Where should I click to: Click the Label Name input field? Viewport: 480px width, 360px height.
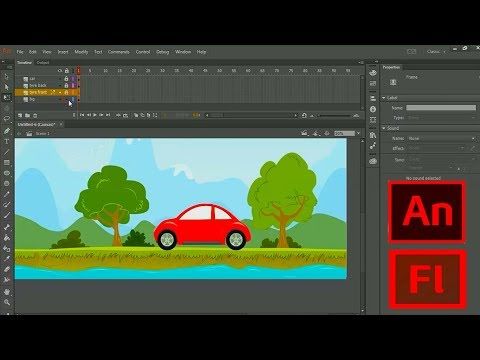coord(441,108)
